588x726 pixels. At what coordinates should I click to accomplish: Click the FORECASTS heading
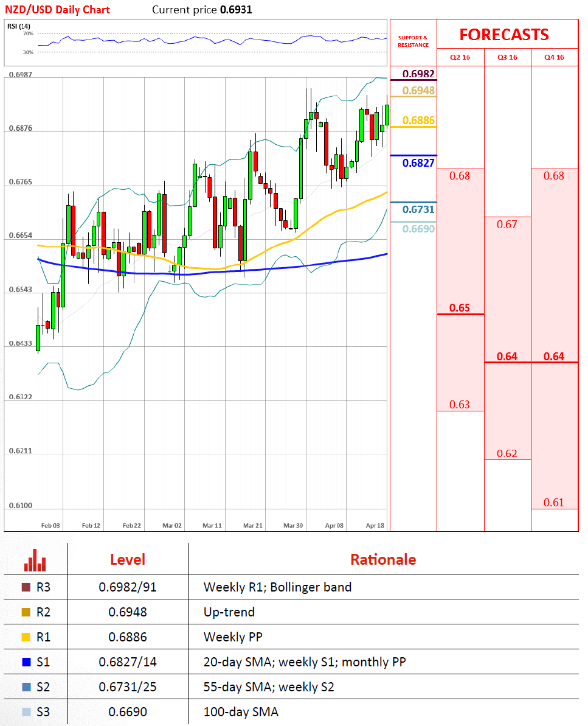(504, 35)
